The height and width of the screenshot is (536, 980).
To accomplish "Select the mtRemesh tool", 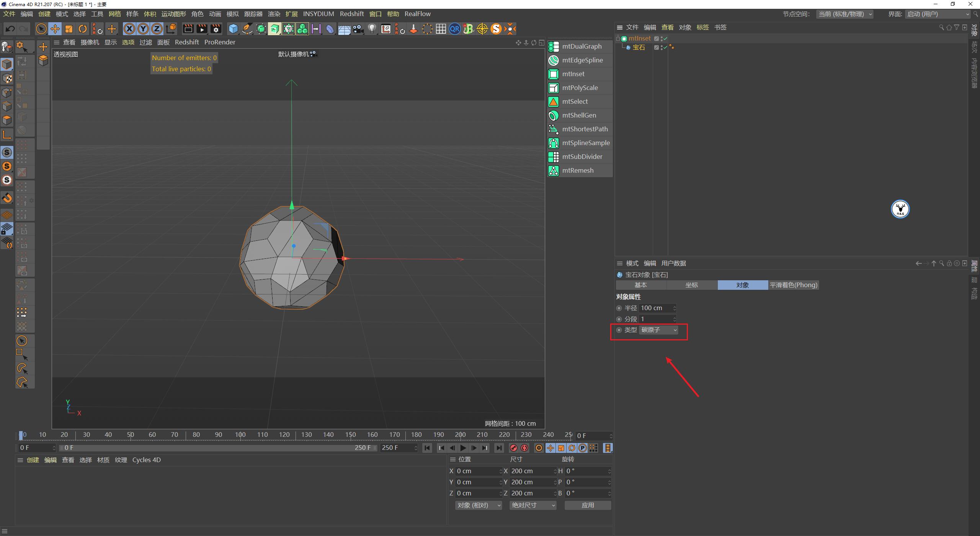I will tap(578, 170).
